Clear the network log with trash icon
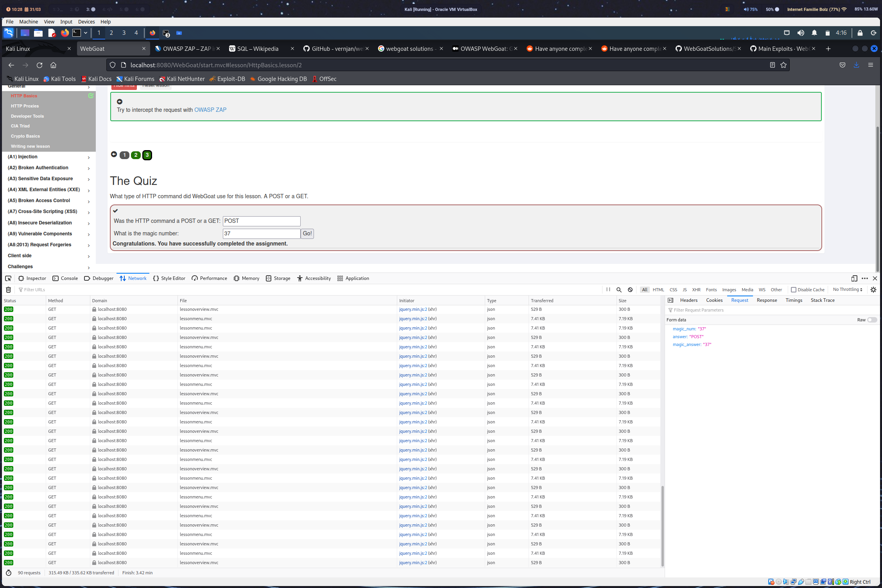 pos(8,290)
